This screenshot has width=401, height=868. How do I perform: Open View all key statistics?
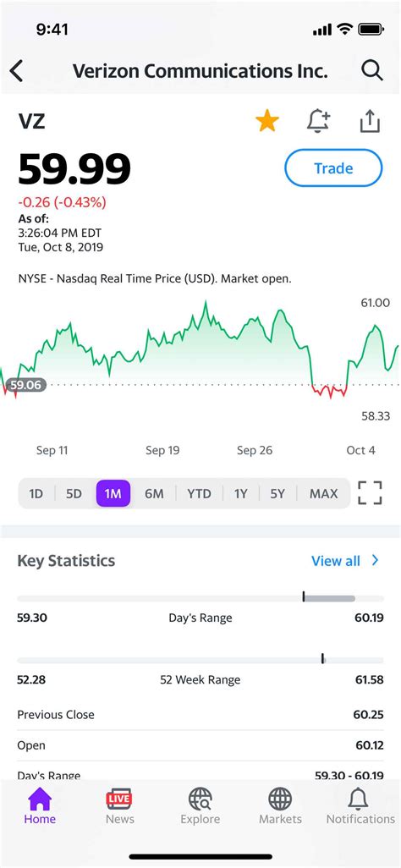tap(336, 561)
